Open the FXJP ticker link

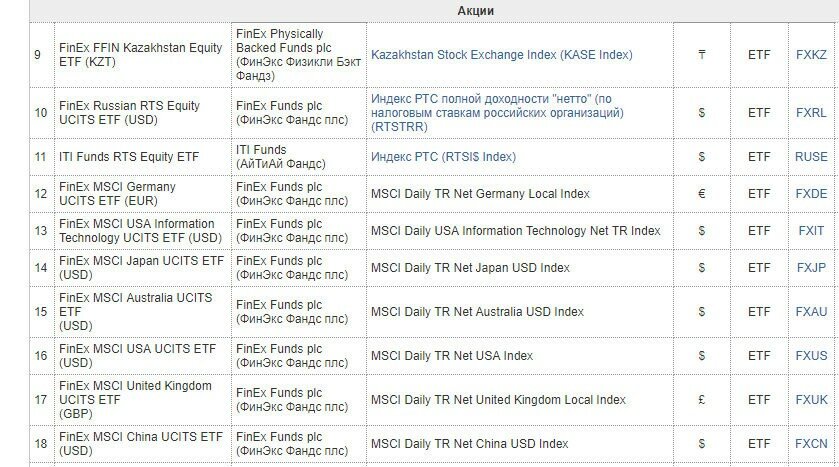tap(811, 268)
